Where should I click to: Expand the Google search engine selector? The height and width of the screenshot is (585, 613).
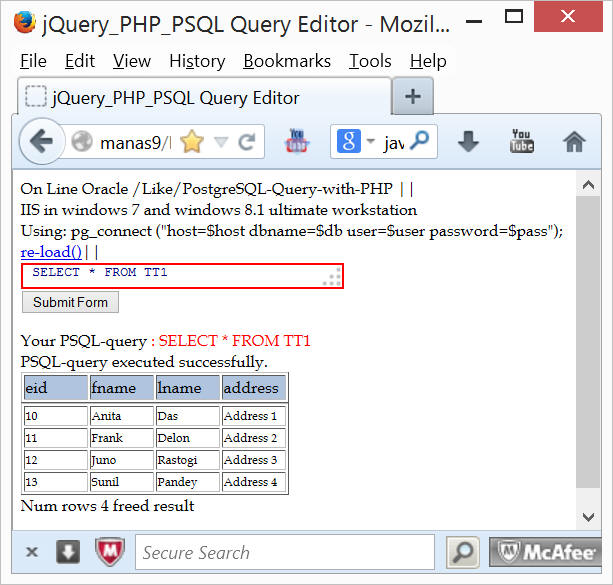(370, 142)
